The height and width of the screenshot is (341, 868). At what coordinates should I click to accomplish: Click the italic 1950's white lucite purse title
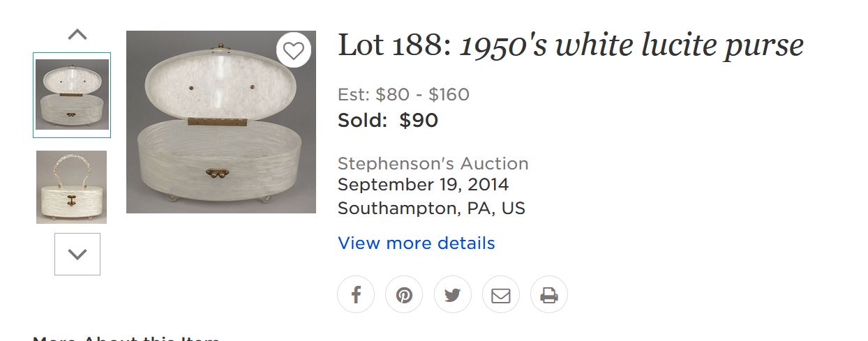point(631,46)
